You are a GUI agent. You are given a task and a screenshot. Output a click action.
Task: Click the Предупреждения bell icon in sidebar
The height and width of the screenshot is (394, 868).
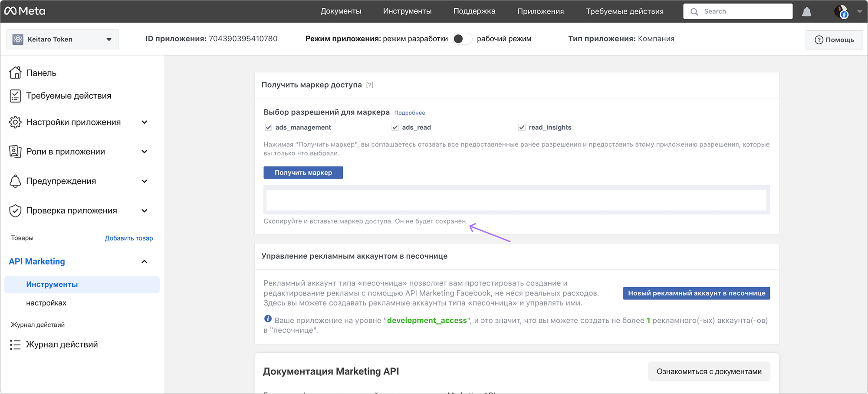(x=15, y=181)
